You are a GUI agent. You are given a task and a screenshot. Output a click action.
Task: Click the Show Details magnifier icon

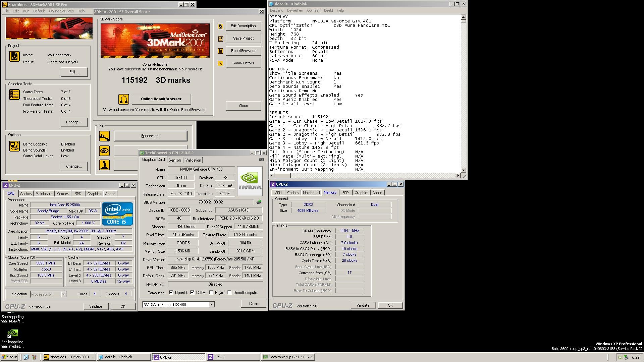[x=220, y=63]
